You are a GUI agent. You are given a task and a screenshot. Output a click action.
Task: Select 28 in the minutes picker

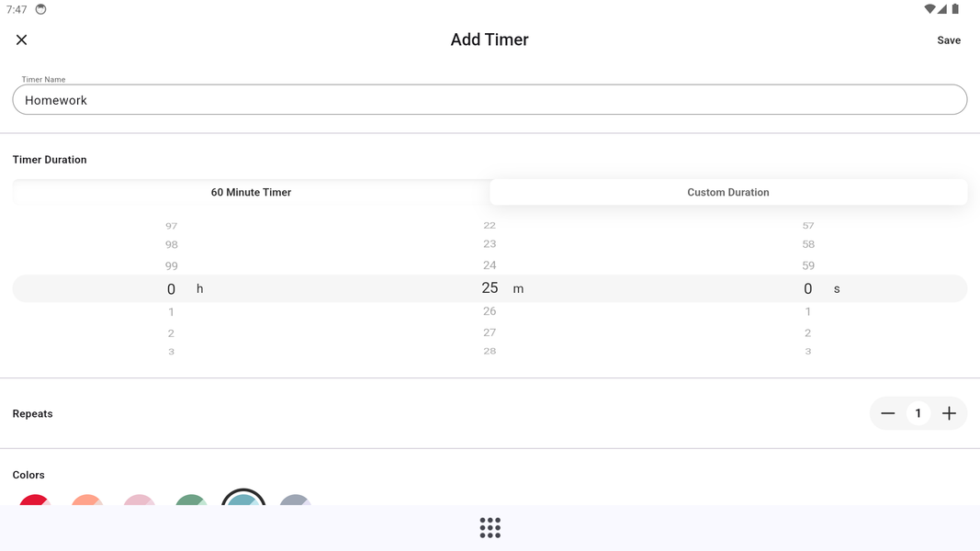[490, 351]
